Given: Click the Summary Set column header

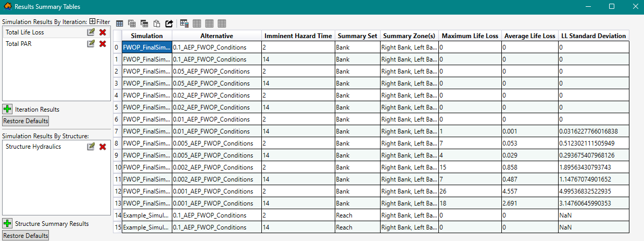Looking at the screenshot, I should 357,36.
